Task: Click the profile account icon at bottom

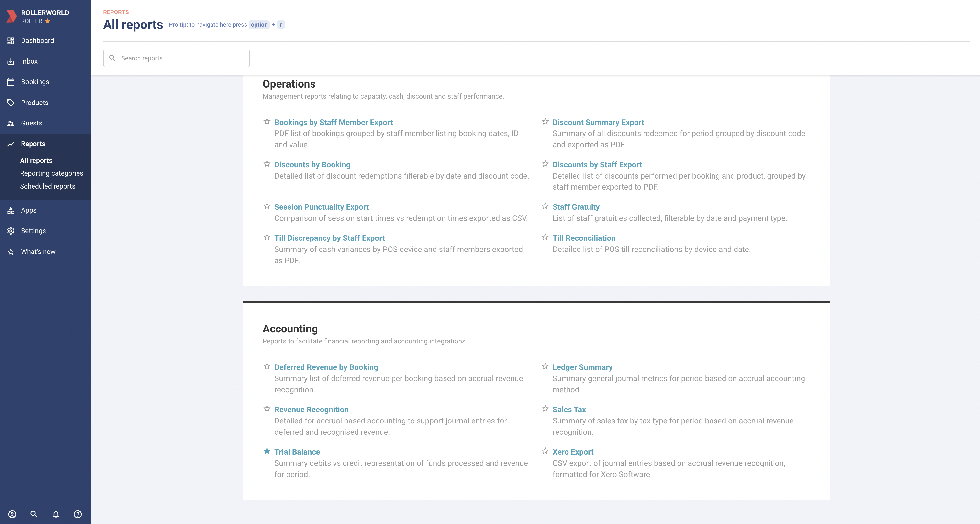Action: [x=12, y=514]
